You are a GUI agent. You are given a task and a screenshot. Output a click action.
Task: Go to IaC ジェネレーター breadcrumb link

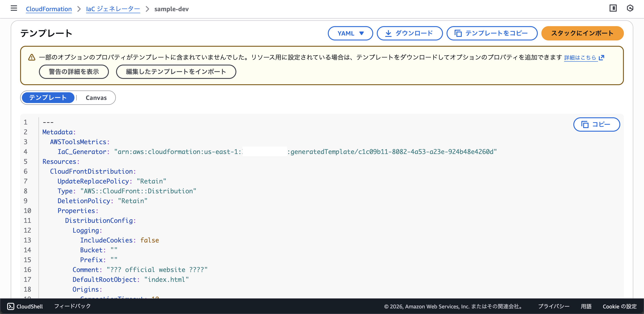[x=113, y=9]
